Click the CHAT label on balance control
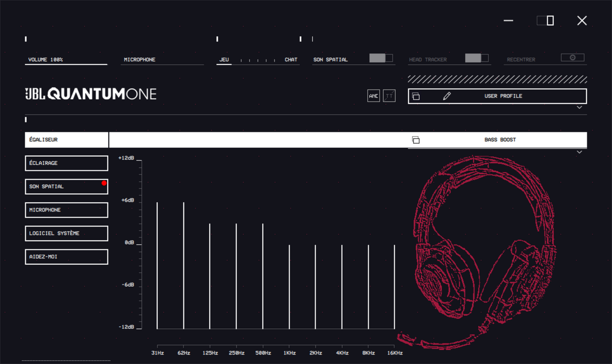The image size is (612, 364). (291, 60)
